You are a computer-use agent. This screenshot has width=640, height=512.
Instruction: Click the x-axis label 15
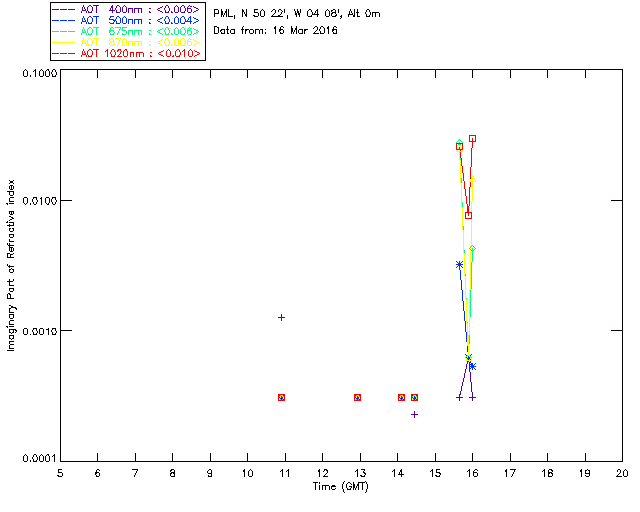click(x=435, y=473)
